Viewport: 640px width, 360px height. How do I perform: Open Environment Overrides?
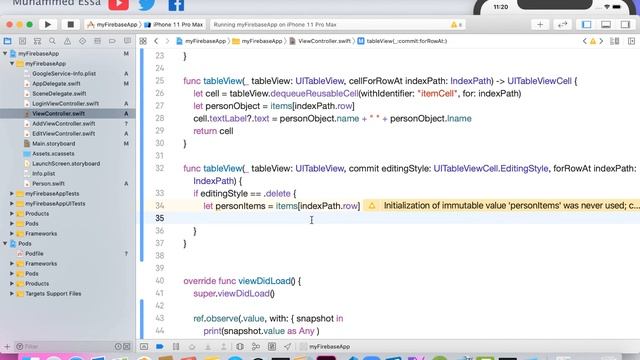272,347
